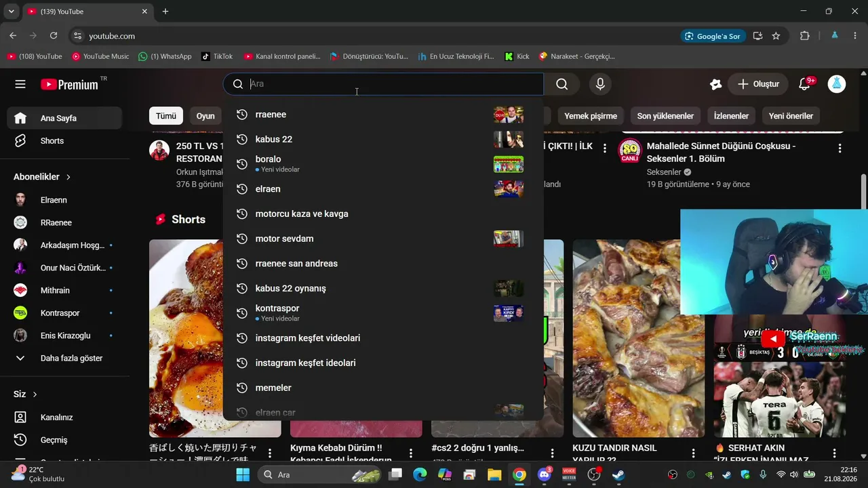Bookmark this page with the star

click(776, 36)
